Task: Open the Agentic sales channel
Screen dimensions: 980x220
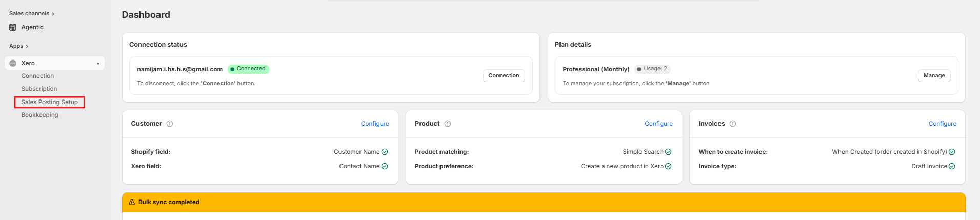Action: 32,27
